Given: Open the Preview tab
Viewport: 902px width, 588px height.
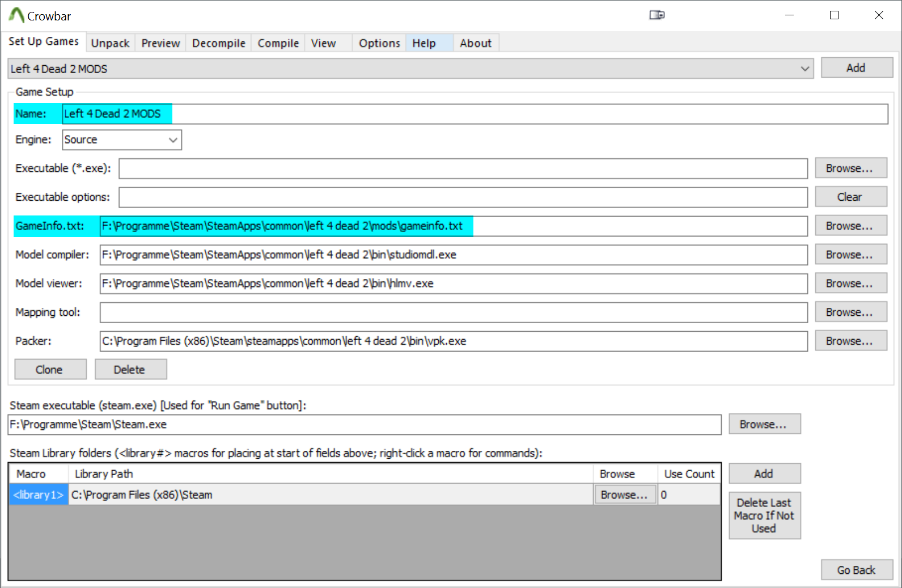Looking at the screenshot, I should 161,43.
